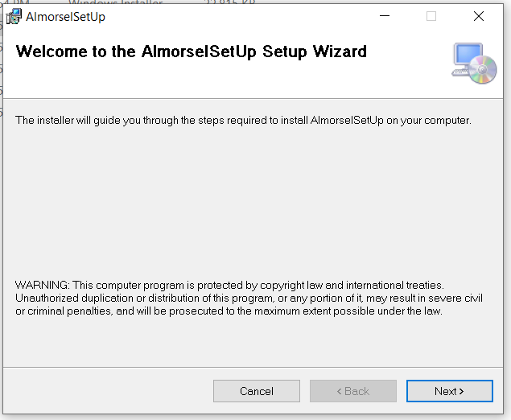Click the Windows Installer text behind dialog
Viewport: 511px width, 420px height.
pyautogui.click(x=116, y=2)
